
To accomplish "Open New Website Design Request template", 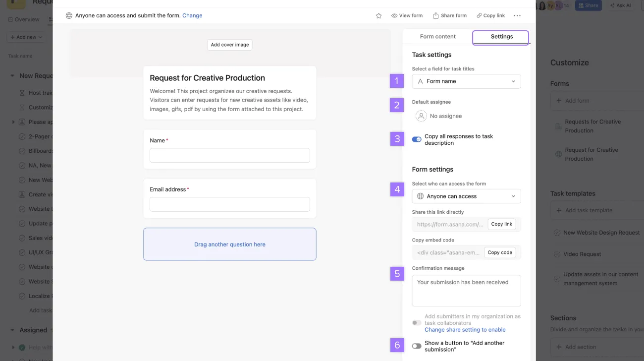I will pyautogui.click(x=597, y=233).
